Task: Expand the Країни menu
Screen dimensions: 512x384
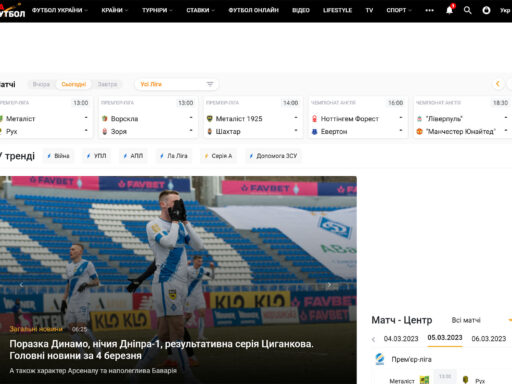Action: pyautogui.click(x=115, y=10)
